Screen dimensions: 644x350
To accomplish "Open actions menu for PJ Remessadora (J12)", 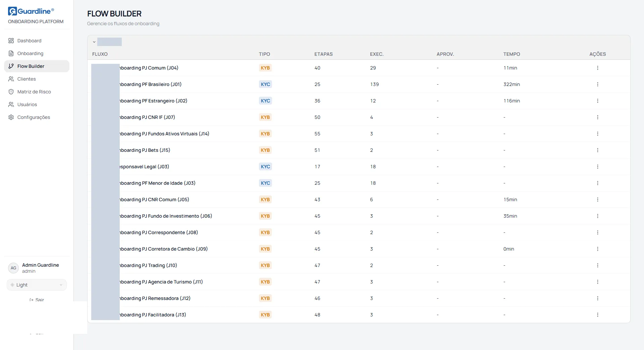I will (597, 298).
